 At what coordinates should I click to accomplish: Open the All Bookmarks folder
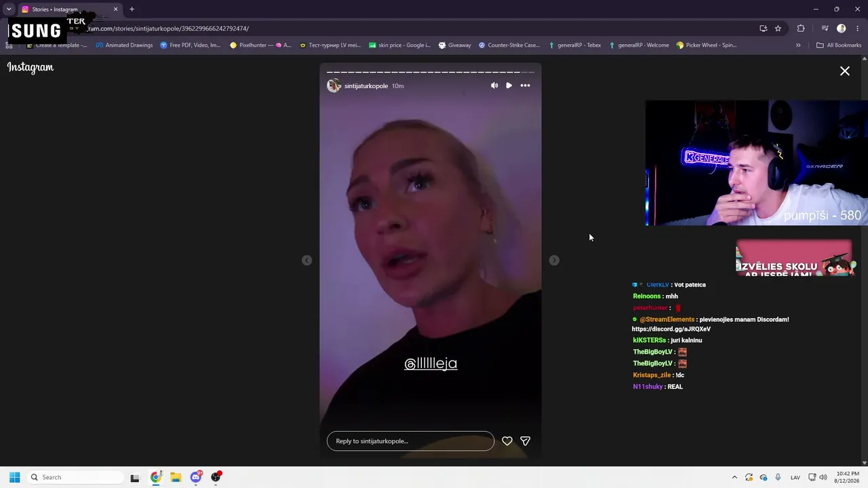click(839, 45)
